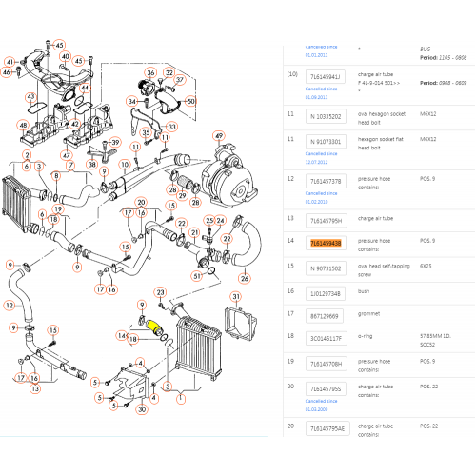Select part number 3C0145117F

[x=327, y=339]
